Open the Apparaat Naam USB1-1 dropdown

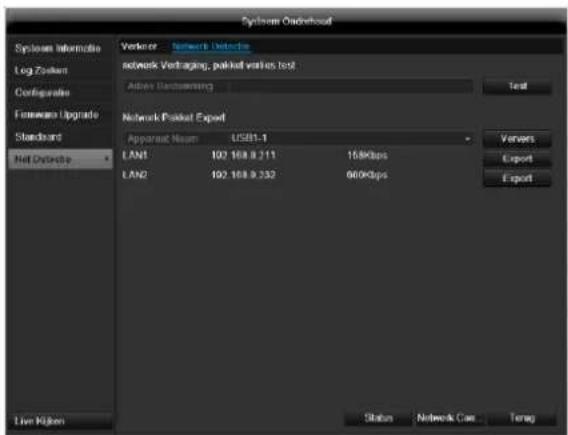coord(298,138)
